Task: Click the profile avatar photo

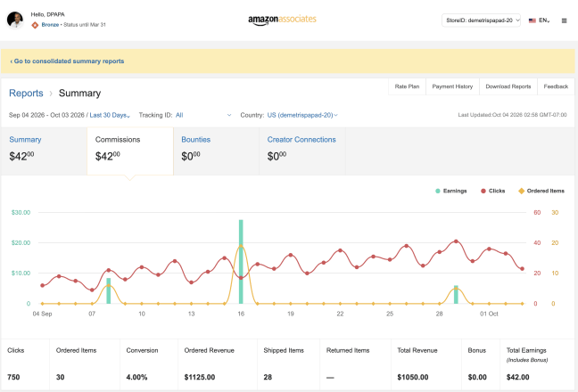Action: click(x=15, y=20)
